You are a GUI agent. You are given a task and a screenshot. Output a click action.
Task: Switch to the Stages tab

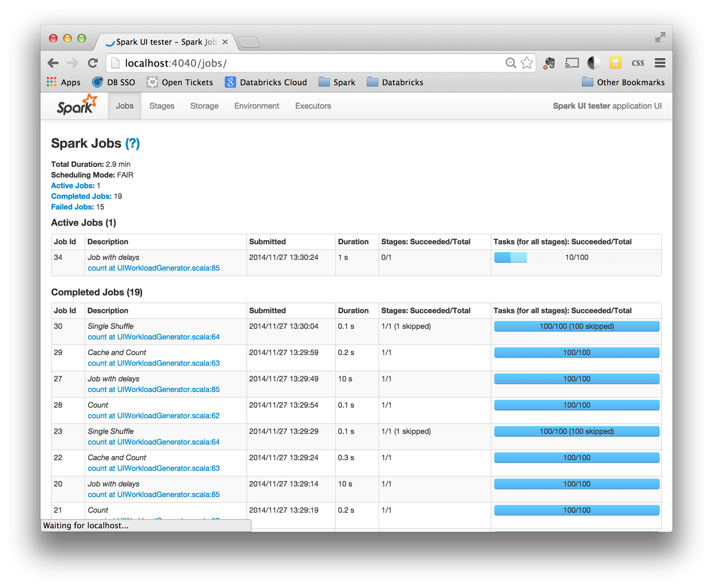pos(162,106)
